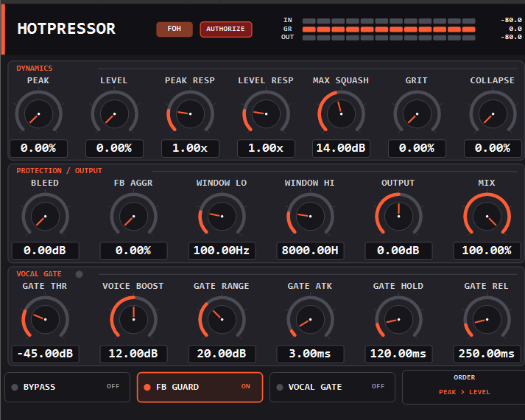Click the BLEED knob
Image resolution: width=525 pixels, height=420 pixels.
click(x=45, y=217)
